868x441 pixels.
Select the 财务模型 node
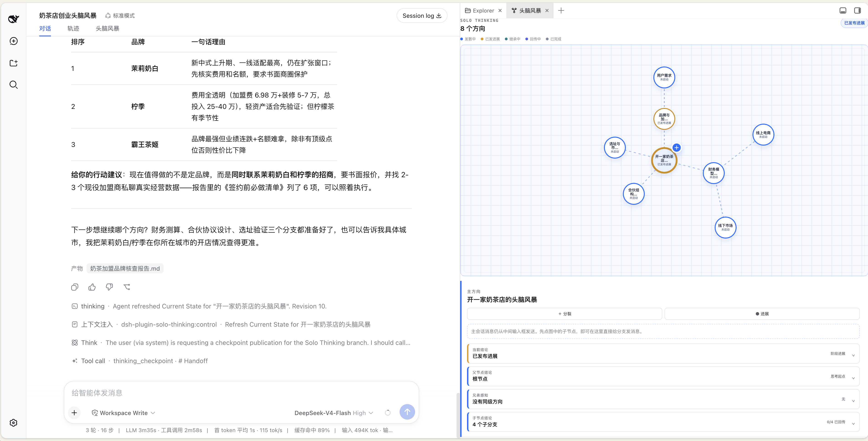pos(714,173)
